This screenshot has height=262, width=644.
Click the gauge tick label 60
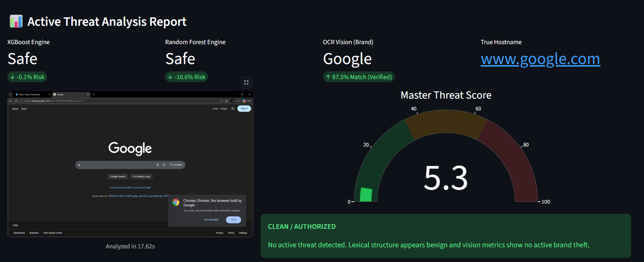(478, 109)
